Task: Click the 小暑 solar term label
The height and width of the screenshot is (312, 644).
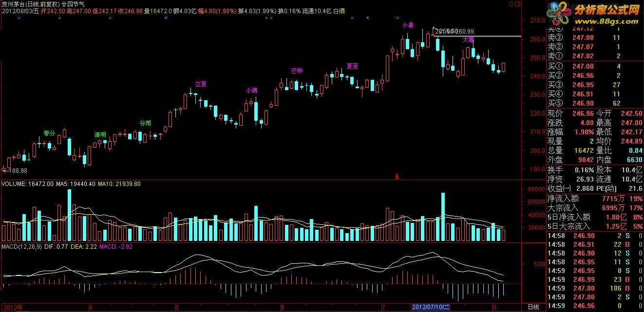Action: [408, 24]
